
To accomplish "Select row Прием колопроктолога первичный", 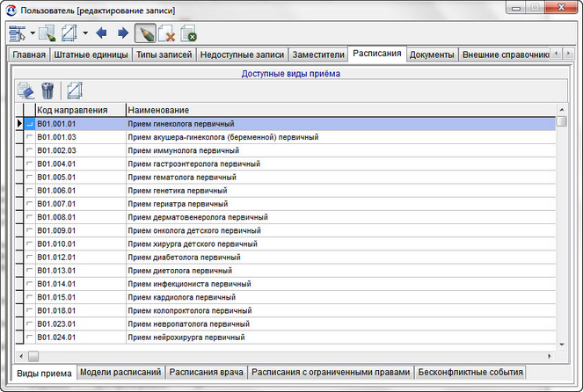I will 286,311.
